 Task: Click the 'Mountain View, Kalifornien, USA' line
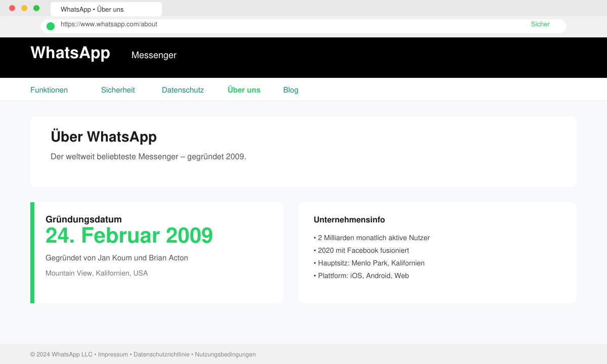(x=97, y=273)
